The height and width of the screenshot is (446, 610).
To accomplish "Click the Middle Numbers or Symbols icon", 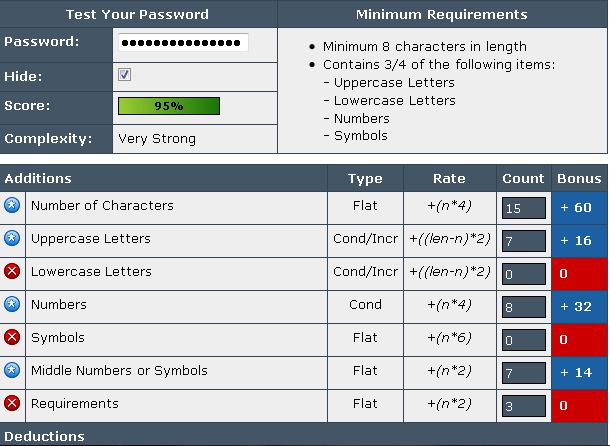I will point(12,371).
